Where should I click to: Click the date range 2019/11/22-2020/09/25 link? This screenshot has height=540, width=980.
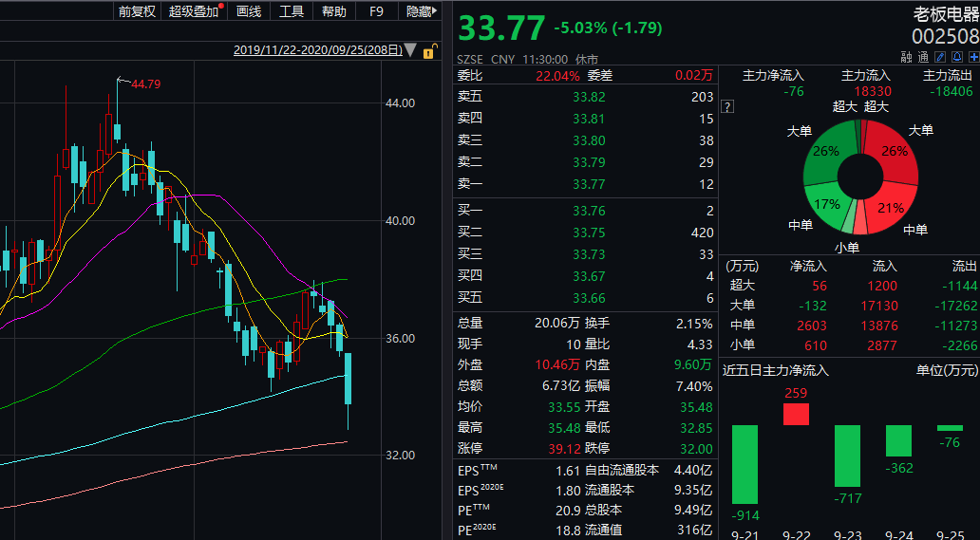pos(318,50)
